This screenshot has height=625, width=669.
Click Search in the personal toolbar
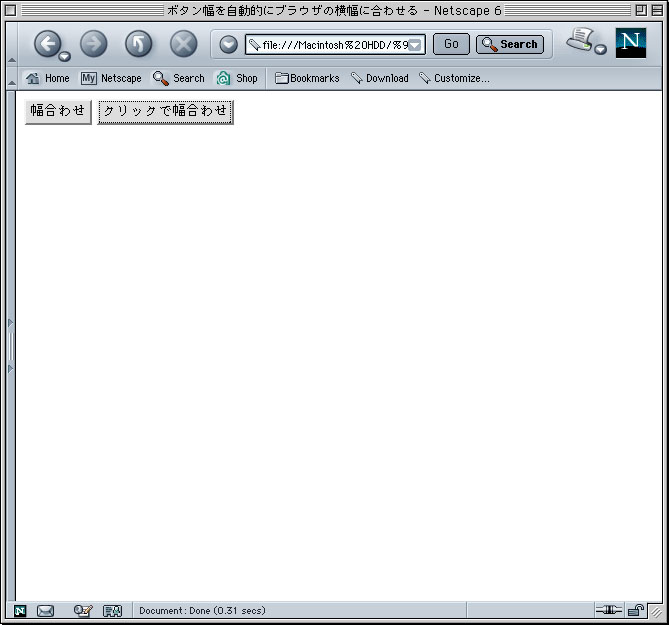pos(179,78)
